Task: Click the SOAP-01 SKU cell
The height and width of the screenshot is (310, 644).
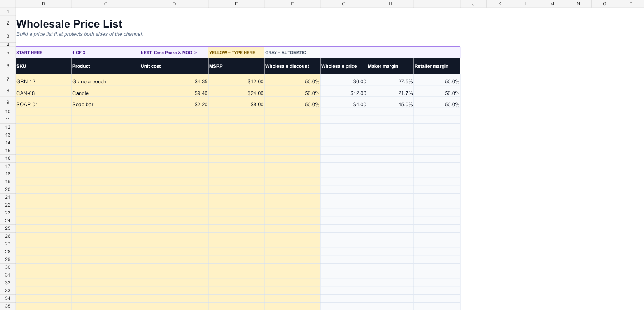Action: tap(44, 102)
